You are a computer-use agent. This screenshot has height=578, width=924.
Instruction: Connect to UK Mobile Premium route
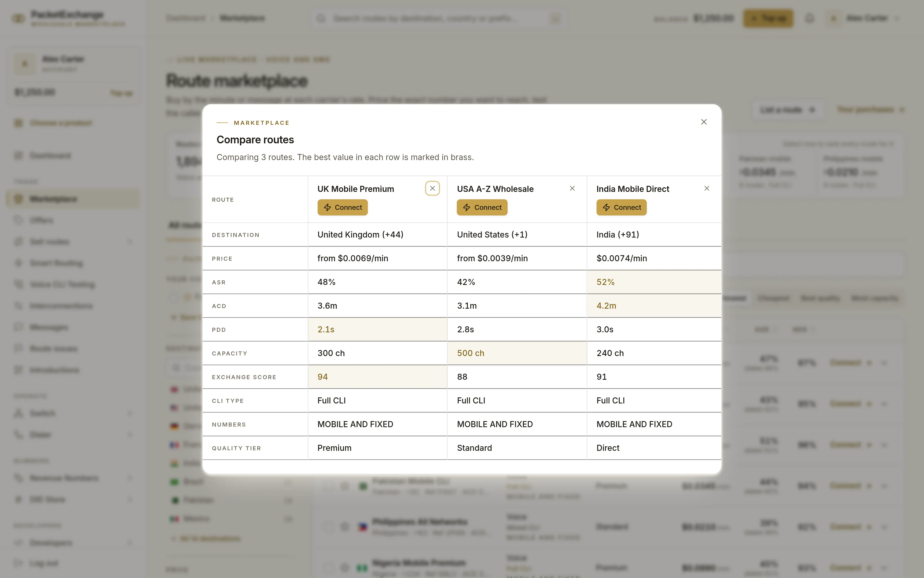click(x=342, y=207)
